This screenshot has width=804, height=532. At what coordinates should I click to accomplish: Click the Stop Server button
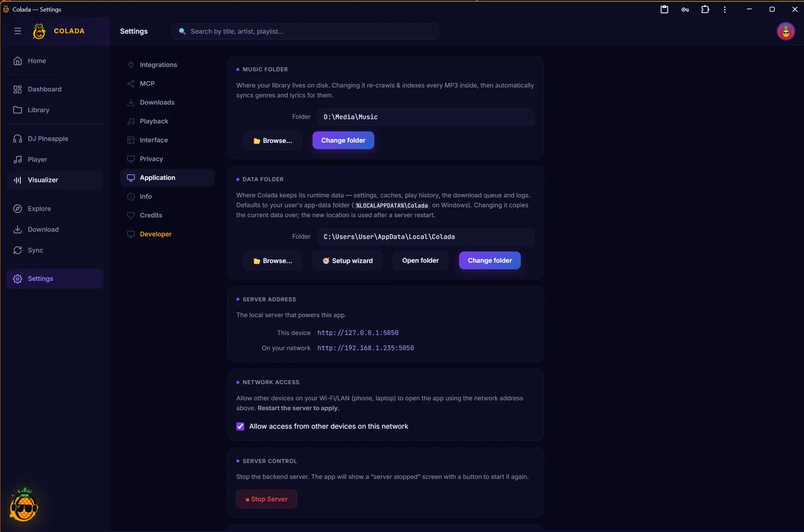(266, 499)
